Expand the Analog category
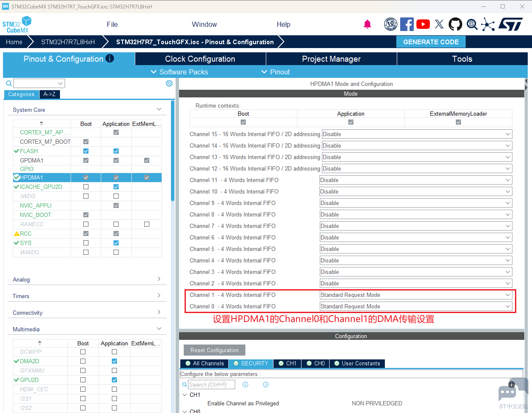This screenshot has width=532, height=413. tap(159, 279)
